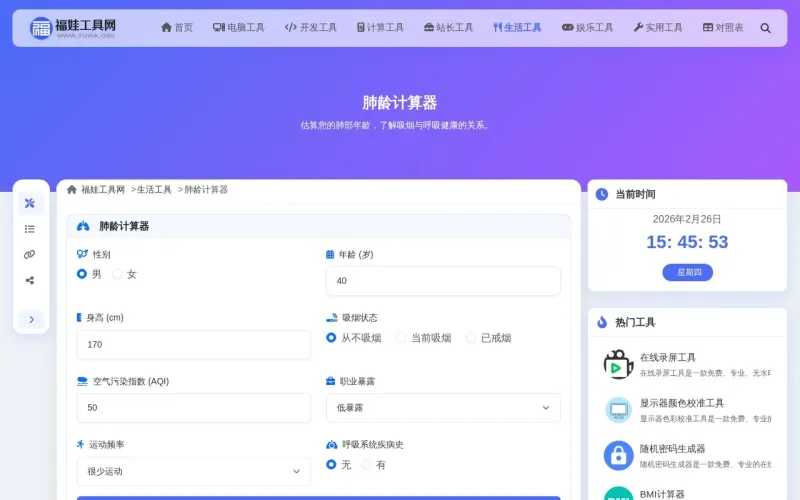Viewport: 800px width, 500px height.
Task: Click the lungs icon beside 呼吸系统疾病史
Action: pyautogui.click(x=332, y=444)
